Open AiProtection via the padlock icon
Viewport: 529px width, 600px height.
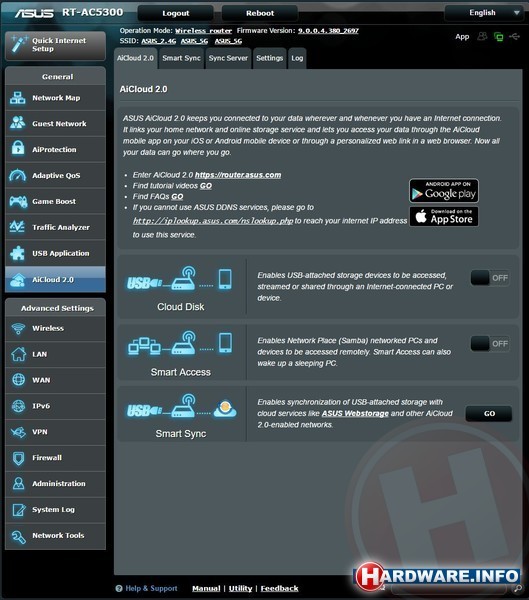pyautogui.click(x=18, y=148)
